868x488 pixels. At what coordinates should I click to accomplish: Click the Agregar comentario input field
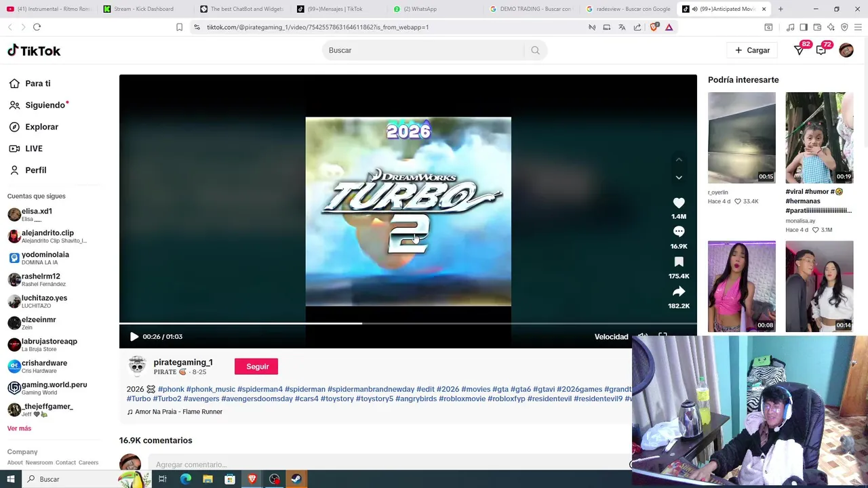click(390, 464)
